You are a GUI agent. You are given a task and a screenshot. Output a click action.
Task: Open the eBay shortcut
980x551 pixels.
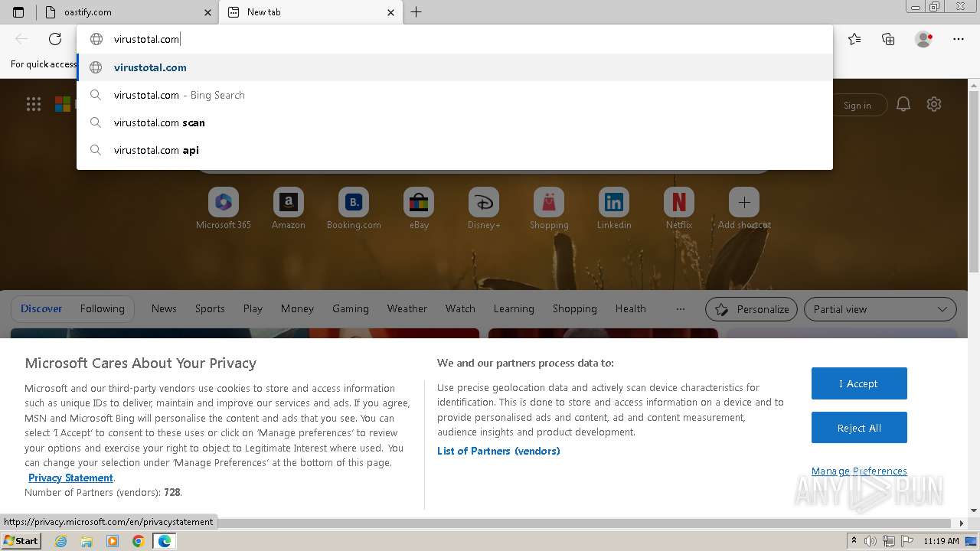click(x=419, y=208)
